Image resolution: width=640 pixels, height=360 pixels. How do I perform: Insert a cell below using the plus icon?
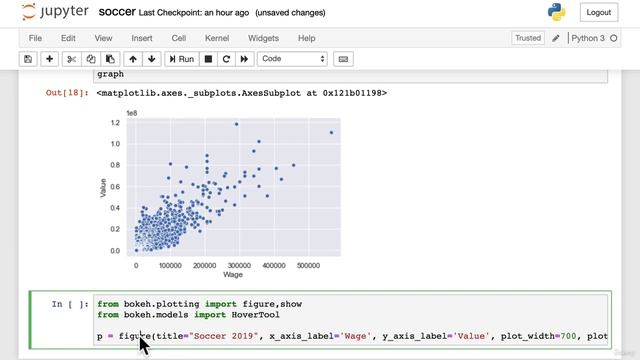point(49,59)
